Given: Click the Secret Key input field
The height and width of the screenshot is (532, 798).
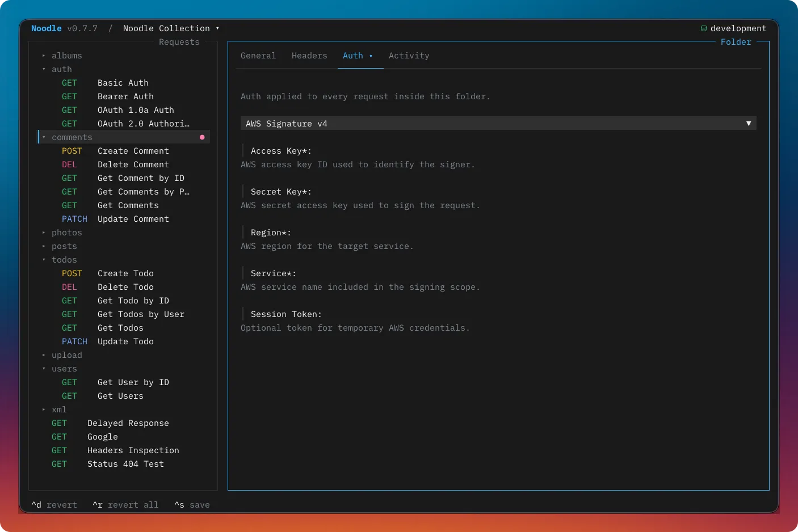Looking at the screenshot, I should 498,192.
